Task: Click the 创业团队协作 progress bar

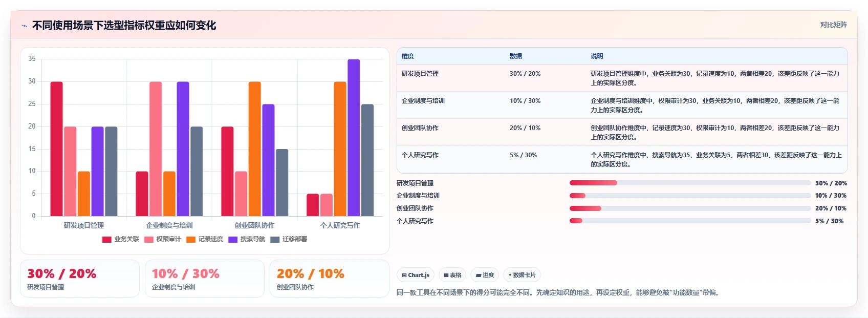Action: 690,208
